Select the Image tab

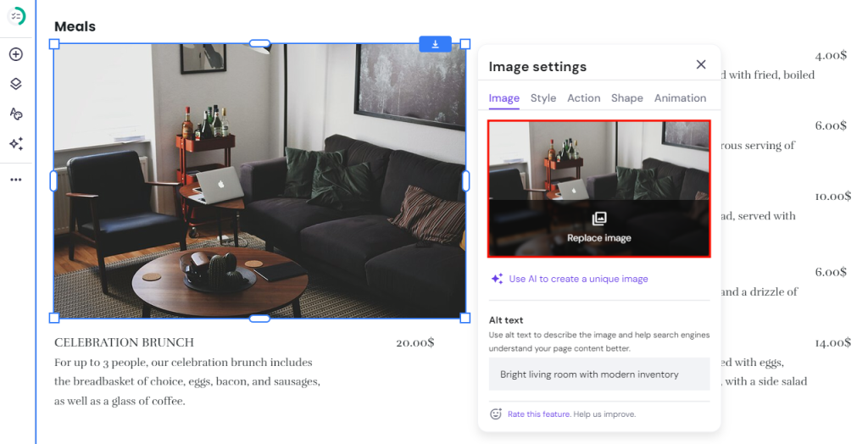(x=504, y=98)
